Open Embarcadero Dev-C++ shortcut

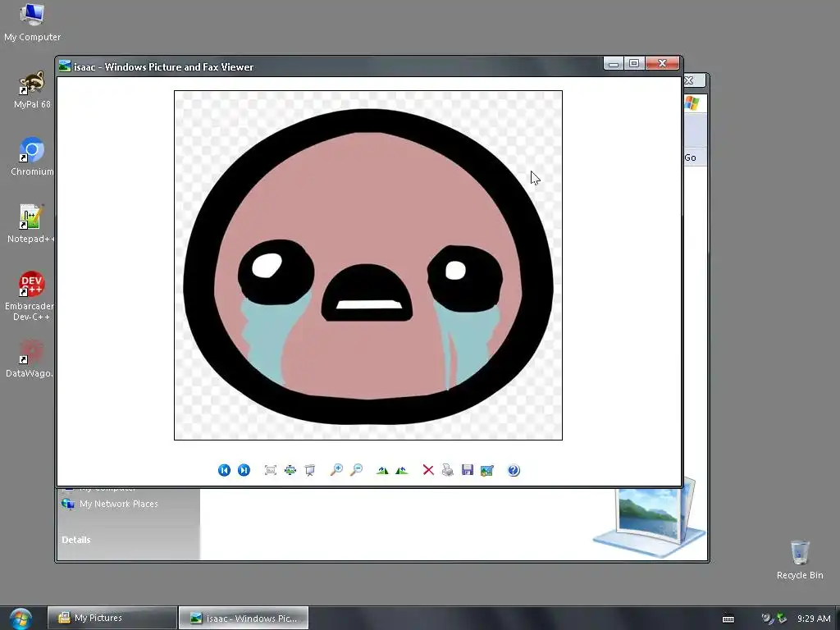click(x=30, y=296)
